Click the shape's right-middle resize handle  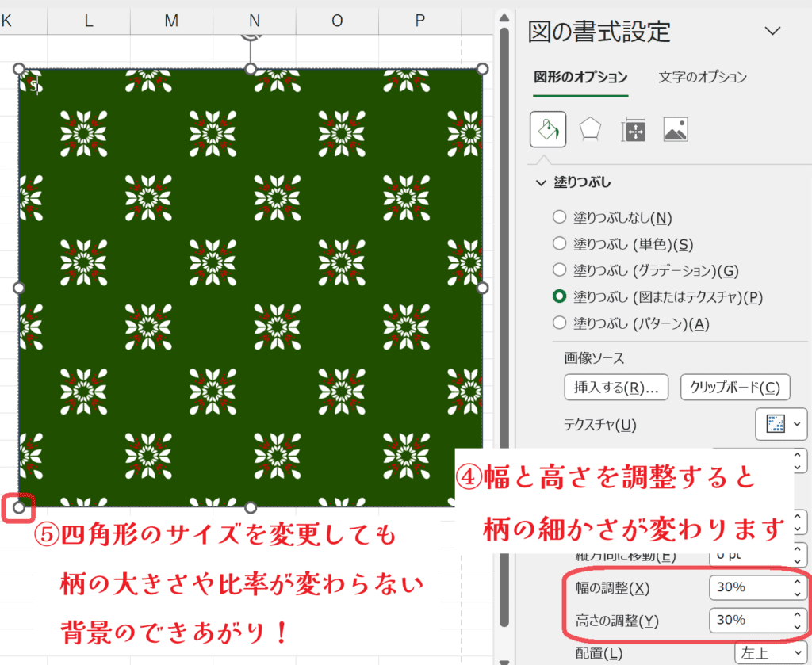coord(482,288)
